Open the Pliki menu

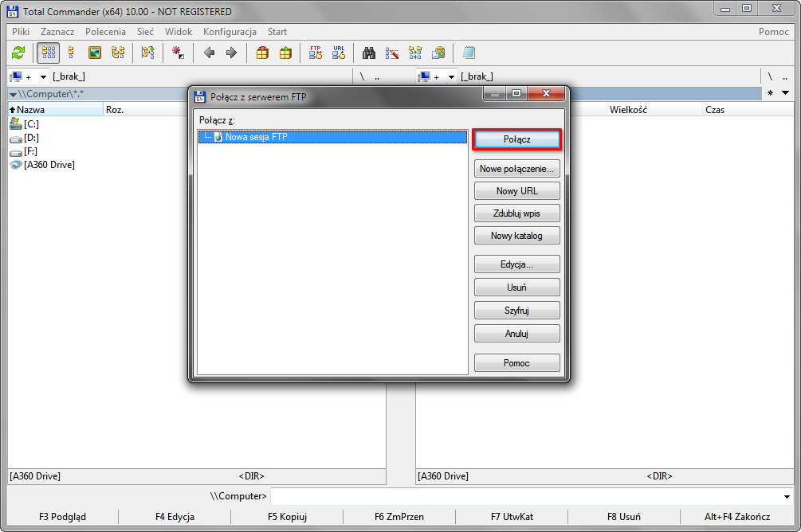pyautogui.click(x=21, y=32)
